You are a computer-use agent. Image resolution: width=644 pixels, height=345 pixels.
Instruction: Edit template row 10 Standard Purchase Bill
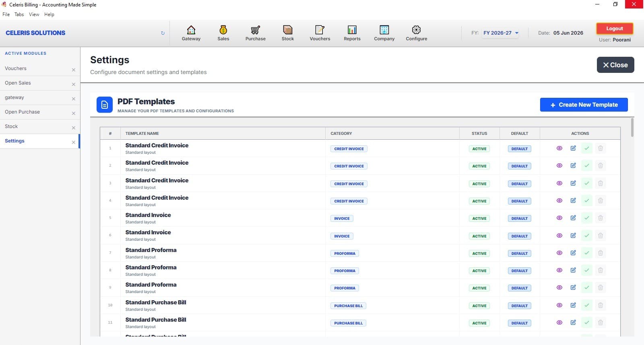point(573,305)
